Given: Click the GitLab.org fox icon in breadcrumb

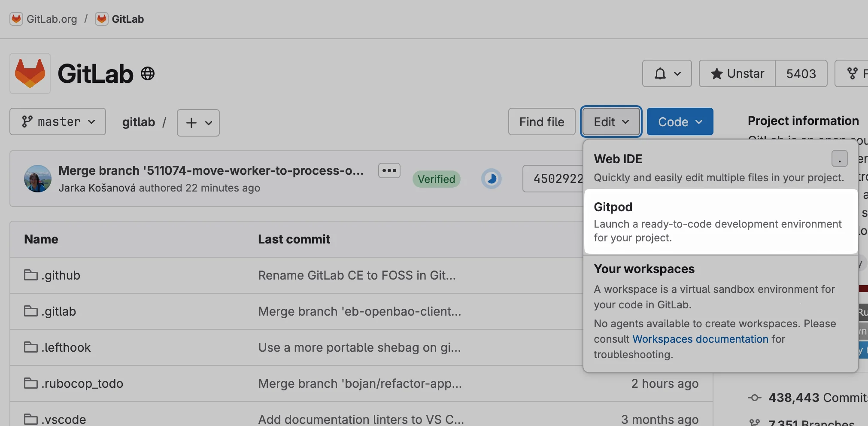Looking at the screenshot, I should [x=16, y=19].
